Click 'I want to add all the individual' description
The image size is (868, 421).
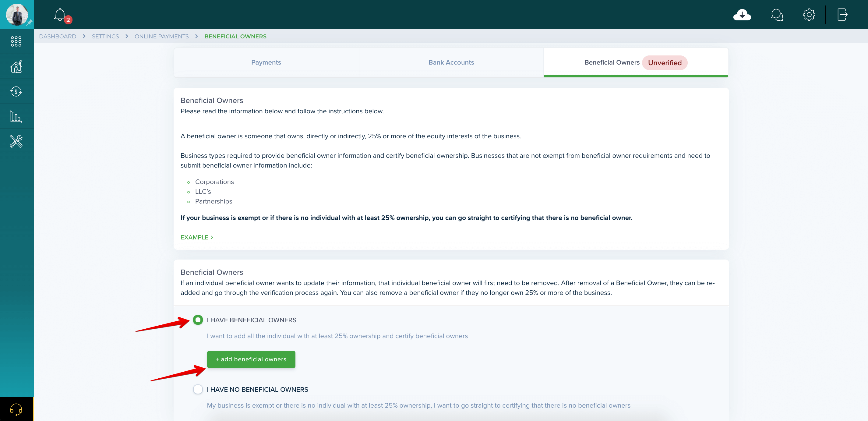point(337,336)
